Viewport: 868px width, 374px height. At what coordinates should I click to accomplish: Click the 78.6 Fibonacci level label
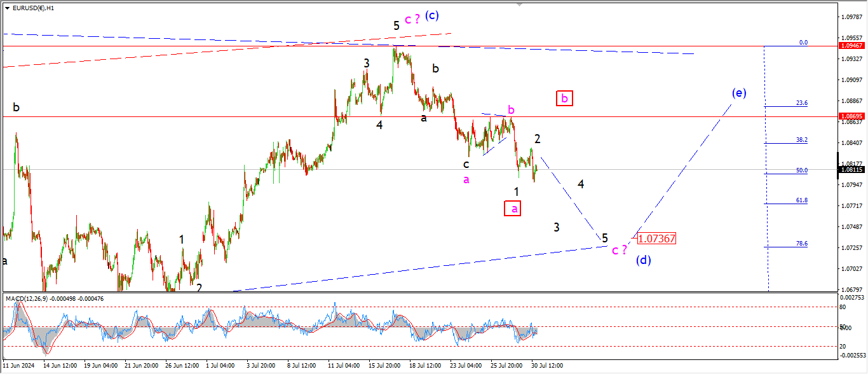tap(802, 244)
